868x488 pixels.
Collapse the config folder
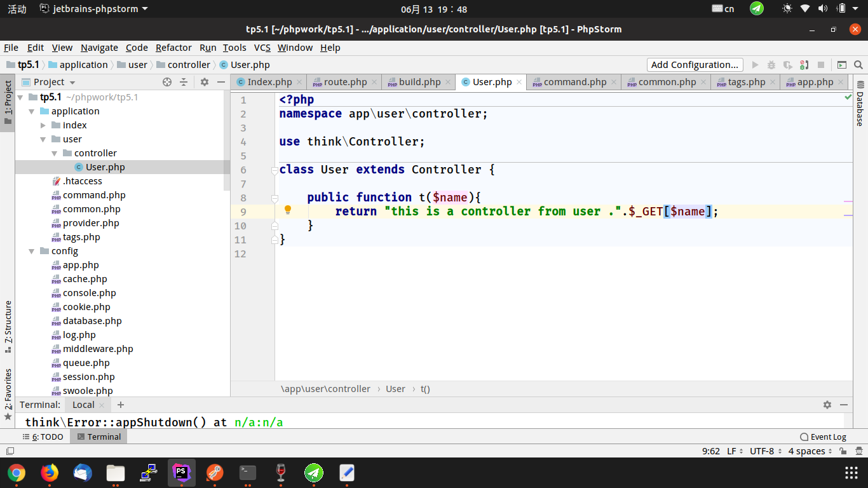coord(32,251)
